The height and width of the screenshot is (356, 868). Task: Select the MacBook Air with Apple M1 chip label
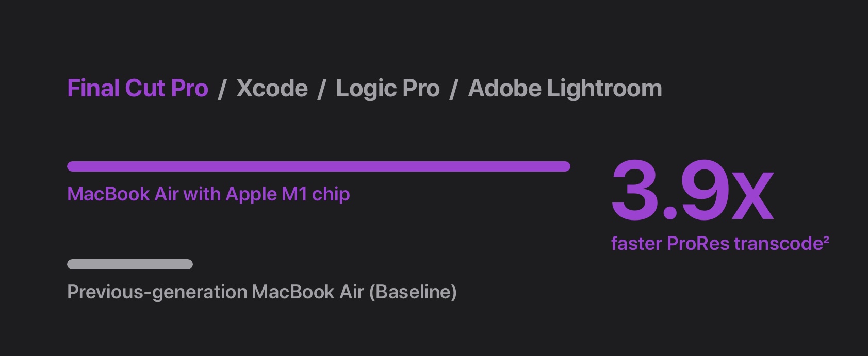point(208,194)
